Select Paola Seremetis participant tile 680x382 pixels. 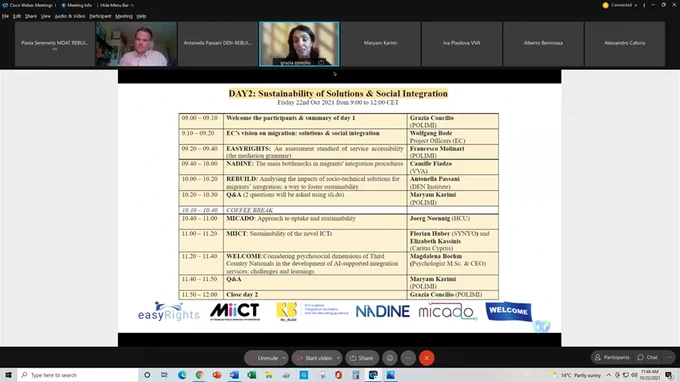(x=55, y=44)
